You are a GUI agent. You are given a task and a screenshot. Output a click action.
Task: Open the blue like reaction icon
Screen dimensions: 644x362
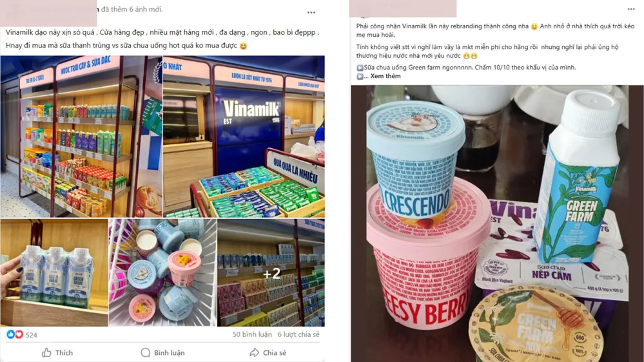(11, 334)
